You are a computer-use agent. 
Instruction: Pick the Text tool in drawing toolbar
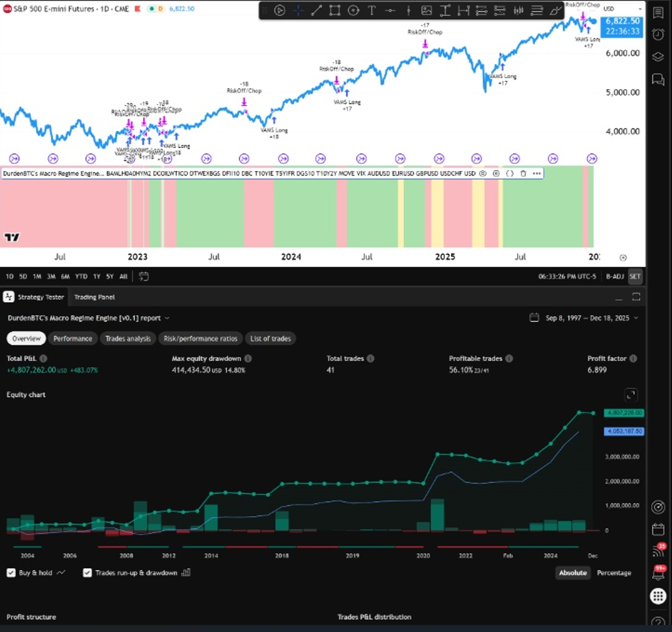coord(372,10)
